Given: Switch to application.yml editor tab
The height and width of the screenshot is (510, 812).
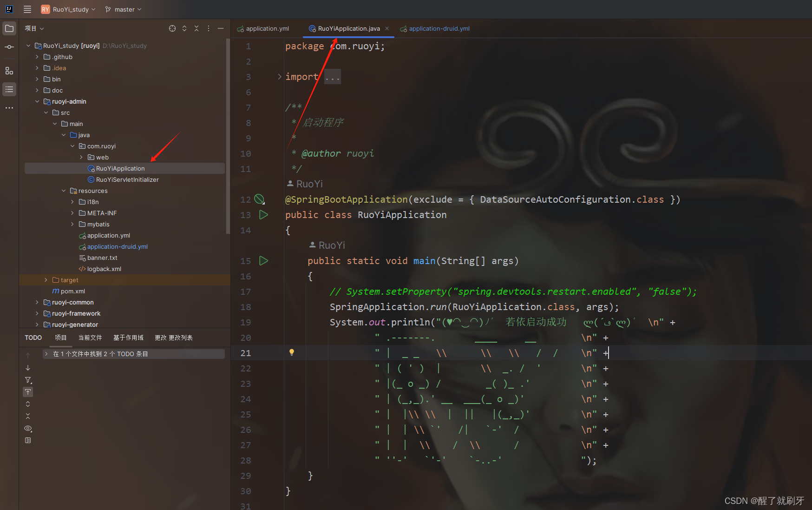Looking at the screenshot, I should point(263,28).
